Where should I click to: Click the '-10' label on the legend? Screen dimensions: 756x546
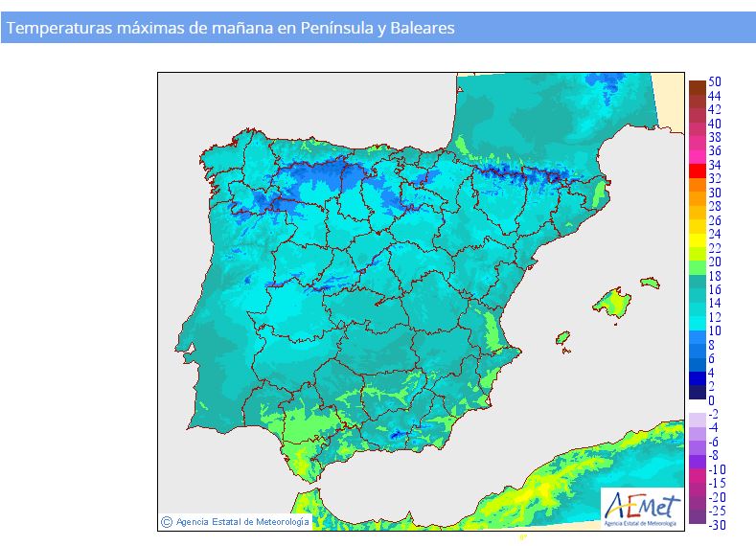pos(717,469)
